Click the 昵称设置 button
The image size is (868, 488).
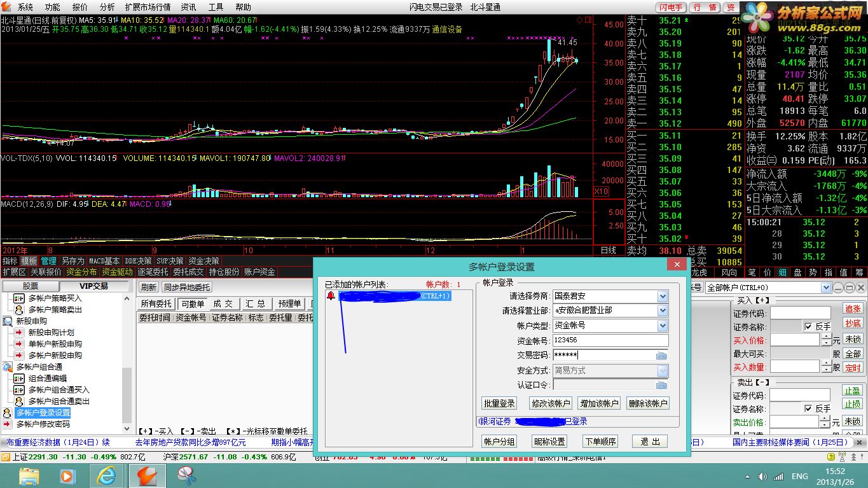pos(549,442)
